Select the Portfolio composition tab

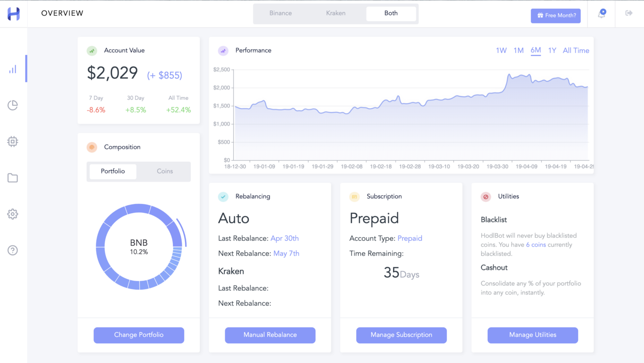coord(113,171)
